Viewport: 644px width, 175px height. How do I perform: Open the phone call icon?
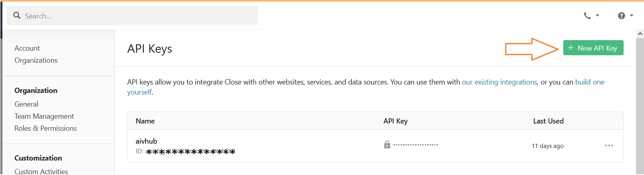(x=587, y=16)
